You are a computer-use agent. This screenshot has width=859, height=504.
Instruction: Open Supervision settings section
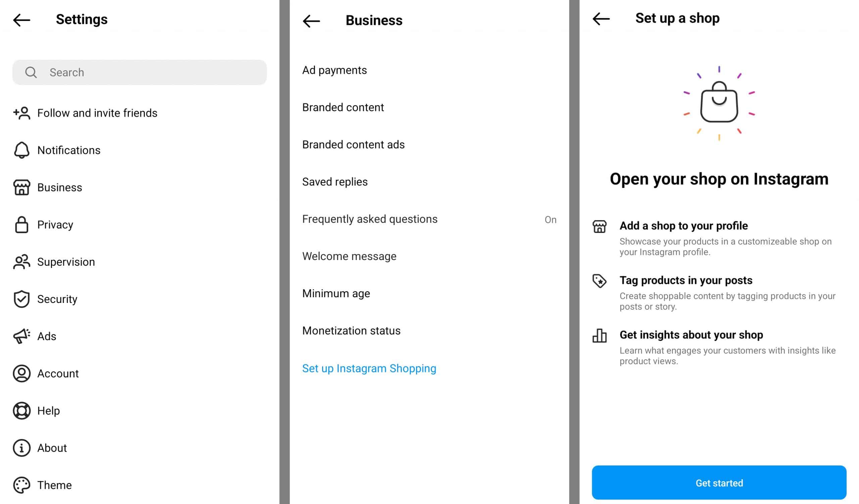[x=65, y=262]
